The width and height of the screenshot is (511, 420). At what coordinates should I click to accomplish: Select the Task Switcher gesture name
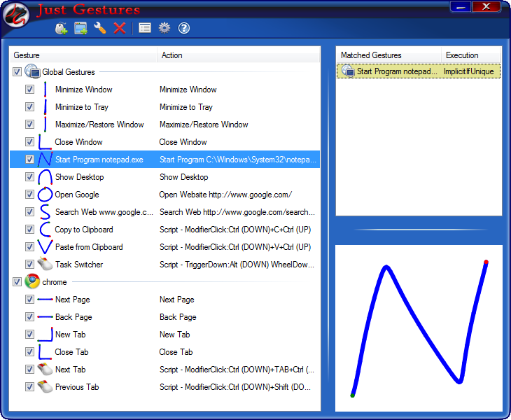click(x=79, y=265)
